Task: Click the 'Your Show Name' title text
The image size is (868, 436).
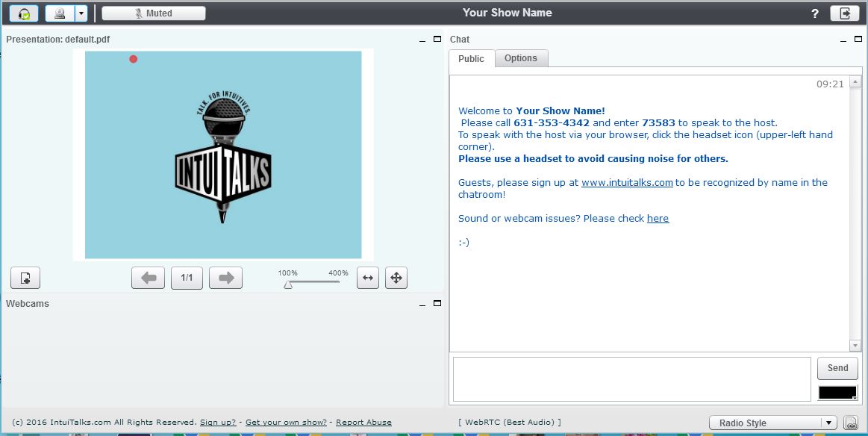Action: tap(507, 13)
